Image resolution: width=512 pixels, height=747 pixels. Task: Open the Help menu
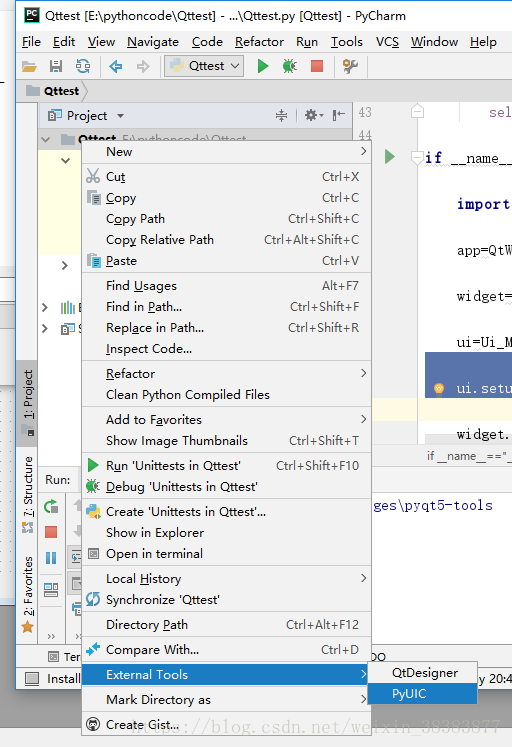(x=483, y=42)
